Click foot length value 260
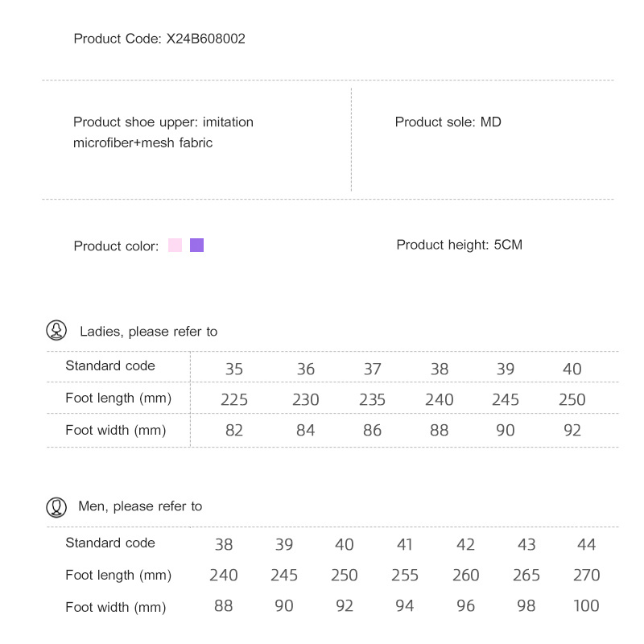 (x=465, y=576)
